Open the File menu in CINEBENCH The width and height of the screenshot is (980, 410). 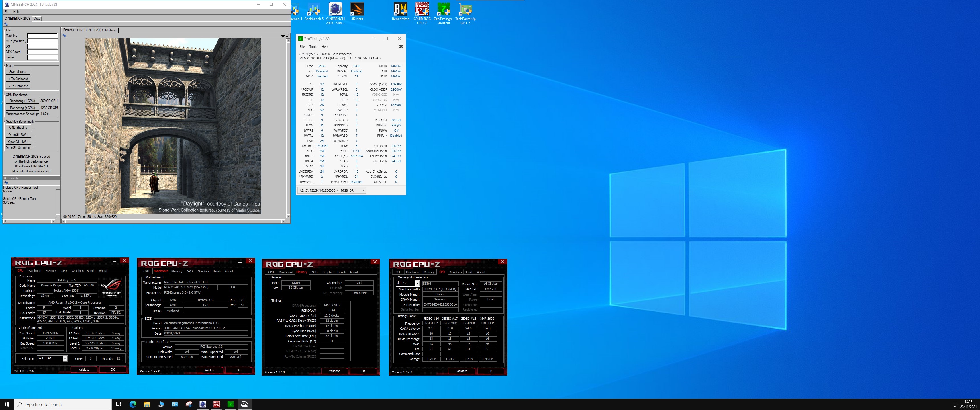pos(7,11)
